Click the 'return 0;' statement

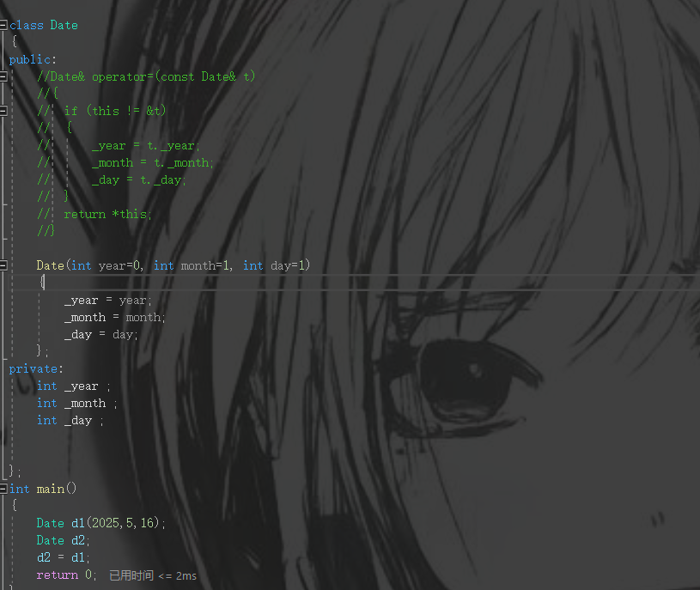pos(66,575)
